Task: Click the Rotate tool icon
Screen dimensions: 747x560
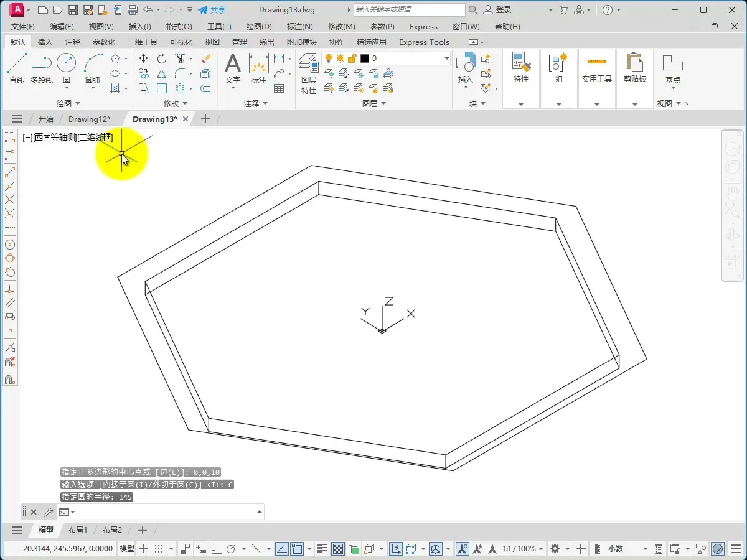Action: (162, 58)
